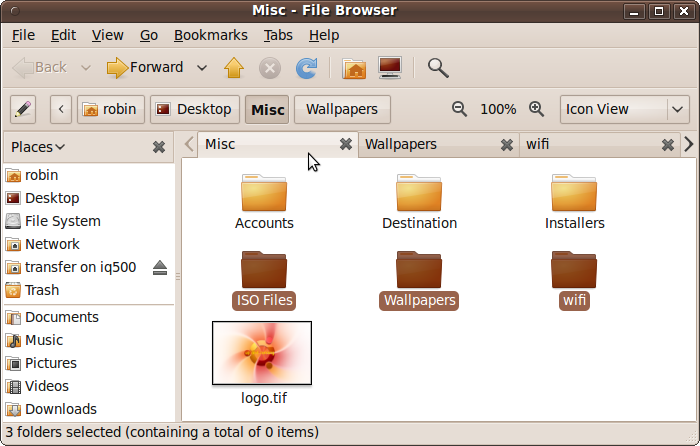
Task: Open the Home folder toolbar icon
Action: coord(354,69)
